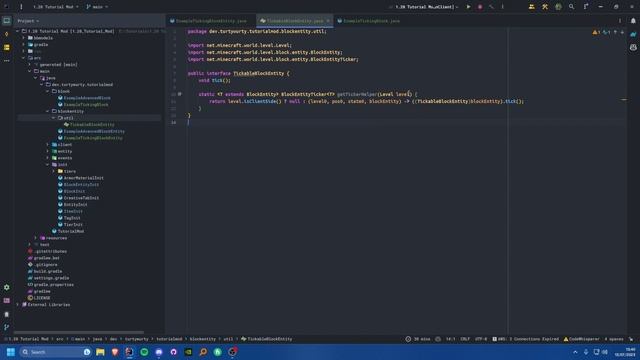This screenshot has width=640, height=360.
Task: Open CreativeTabInit class
Action: pos(81,198)
